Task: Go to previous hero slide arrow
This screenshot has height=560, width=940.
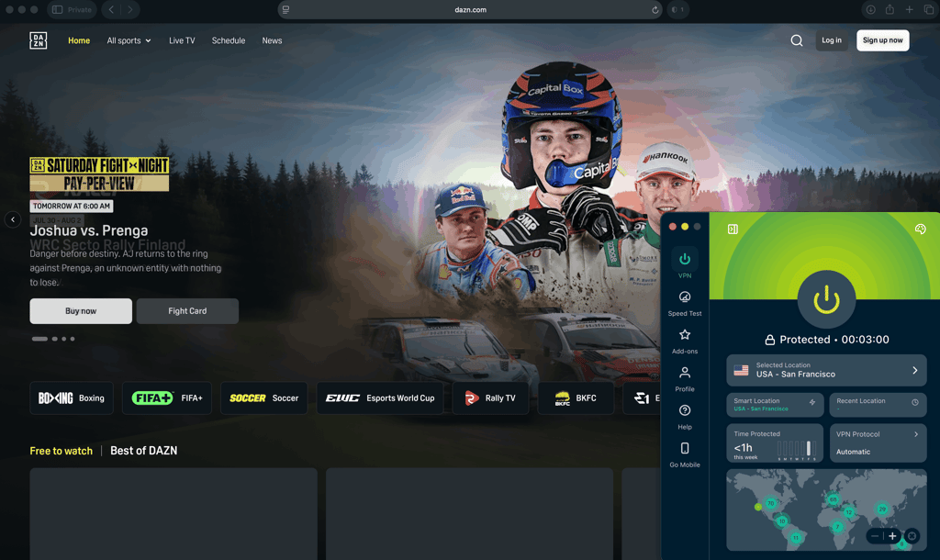Action: 13,219
